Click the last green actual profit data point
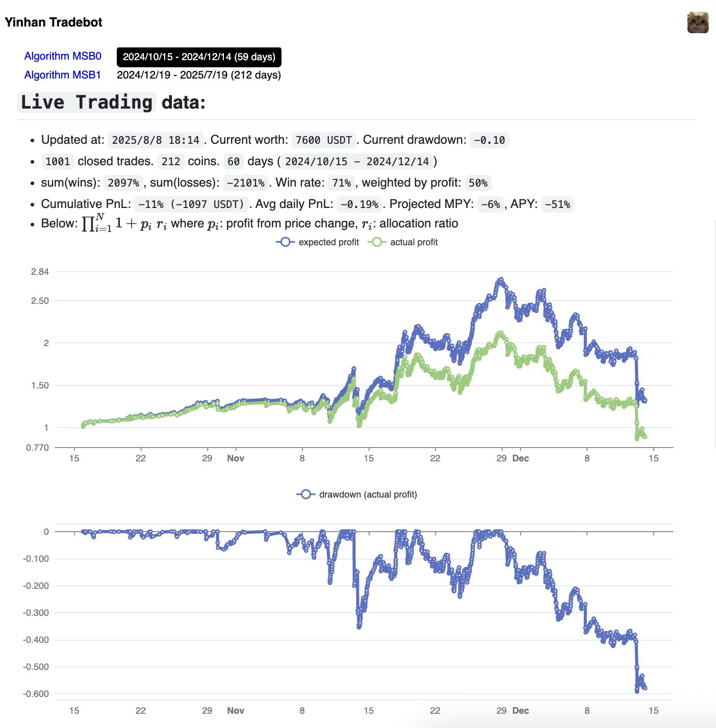Screen dimensions: 716x728 tap(645, 436)
